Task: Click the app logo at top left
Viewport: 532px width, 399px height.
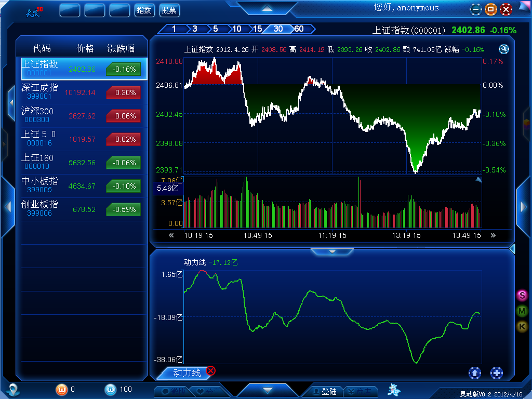Action: click(x=34, y=11)
